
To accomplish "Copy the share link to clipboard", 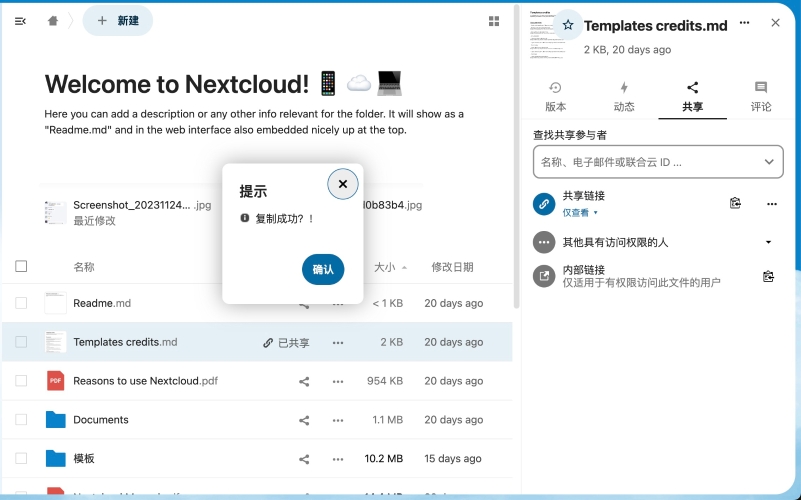I will pos(735,203).
